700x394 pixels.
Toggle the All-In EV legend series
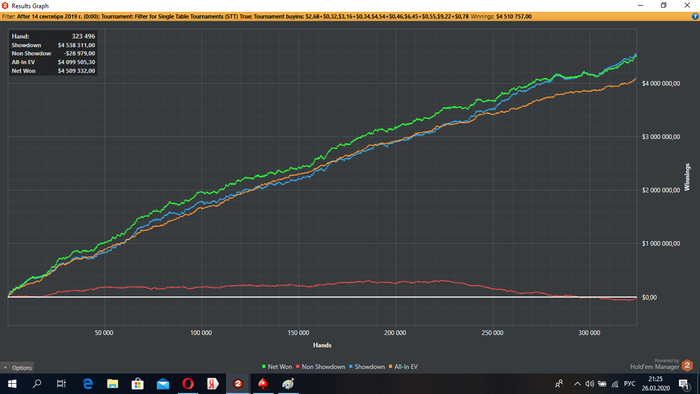(x=403, y=367)
